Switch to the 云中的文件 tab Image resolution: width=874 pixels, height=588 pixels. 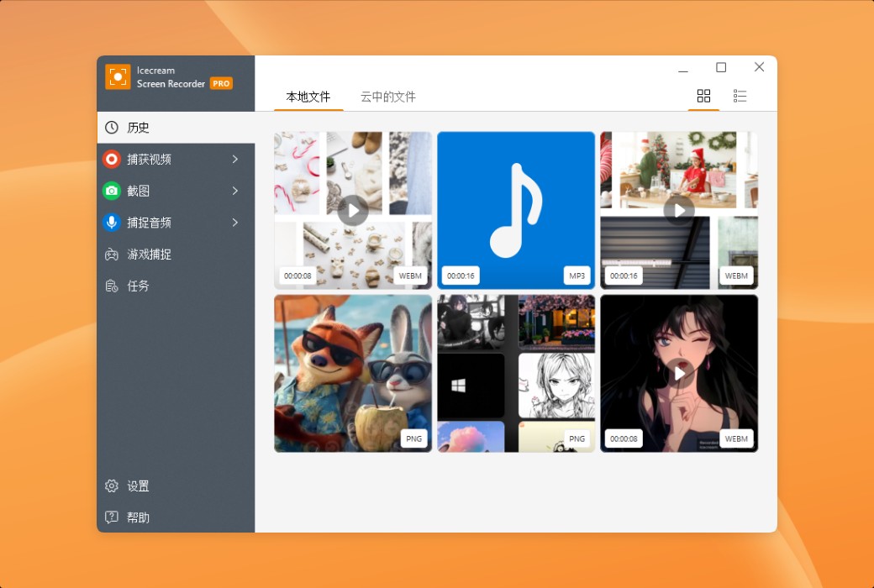point(387,97)
